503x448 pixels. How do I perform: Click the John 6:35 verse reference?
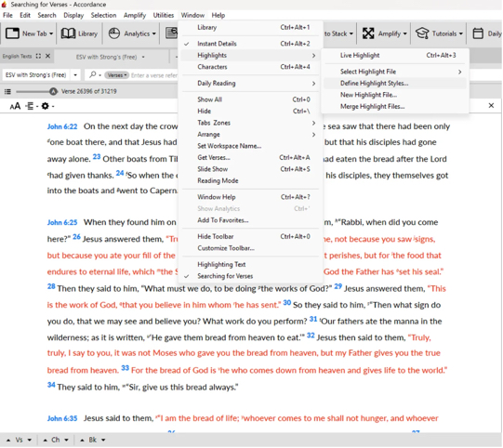coord(62,418)
